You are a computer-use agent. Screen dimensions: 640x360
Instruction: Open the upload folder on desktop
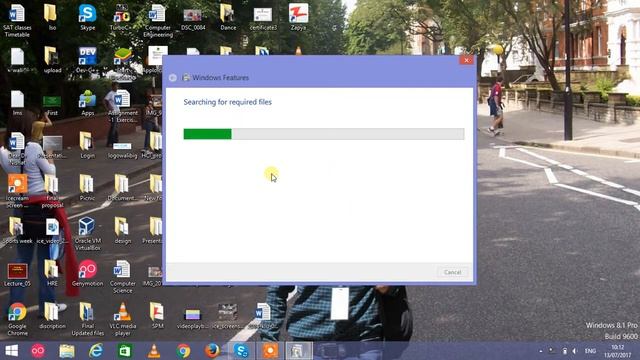(52, 60)
